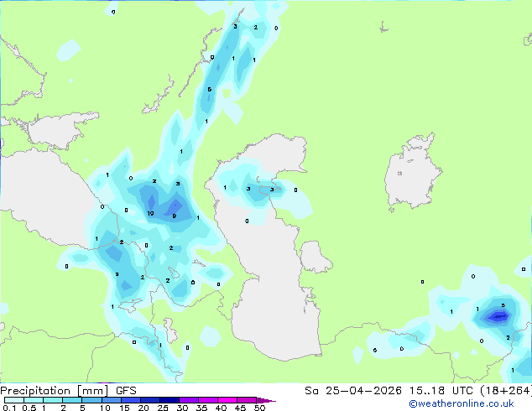Click the above-50 mm arrow-shaped legend tip

266,400
